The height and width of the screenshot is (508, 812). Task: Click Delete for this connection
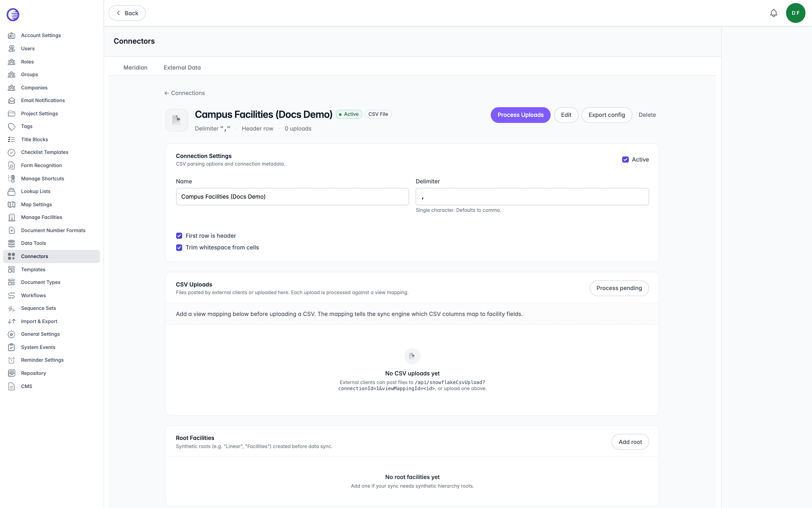(647, 115)
